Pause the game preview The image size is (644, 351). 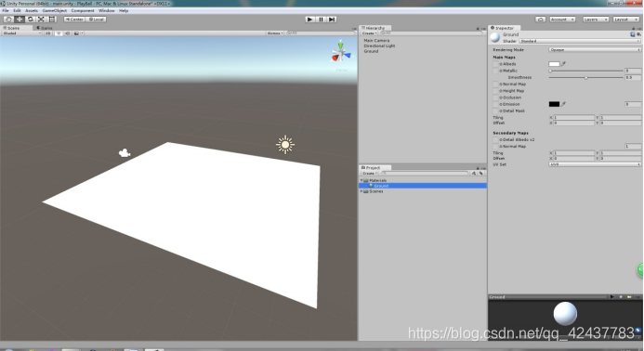coord(322,19)
